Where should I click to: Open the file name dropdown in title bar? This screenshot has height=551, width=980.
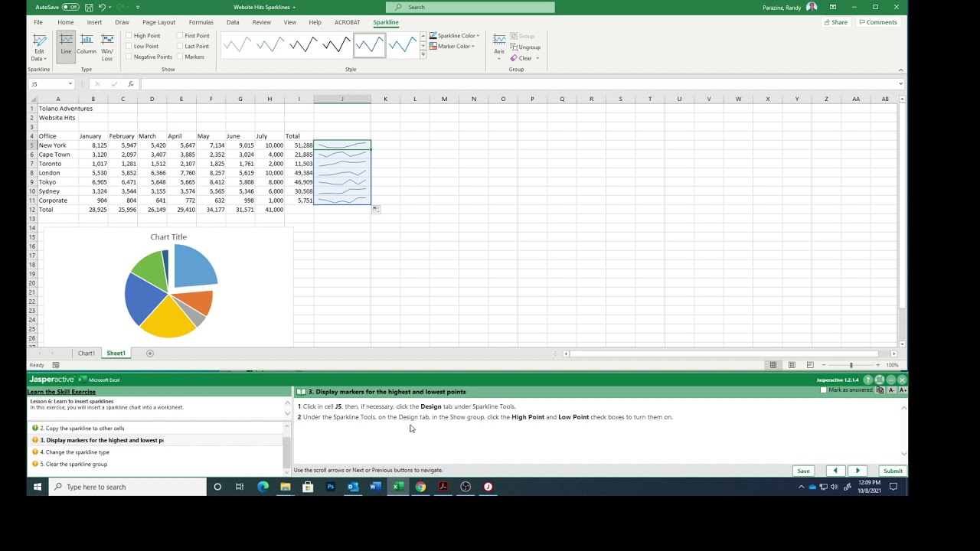[294, 7]
